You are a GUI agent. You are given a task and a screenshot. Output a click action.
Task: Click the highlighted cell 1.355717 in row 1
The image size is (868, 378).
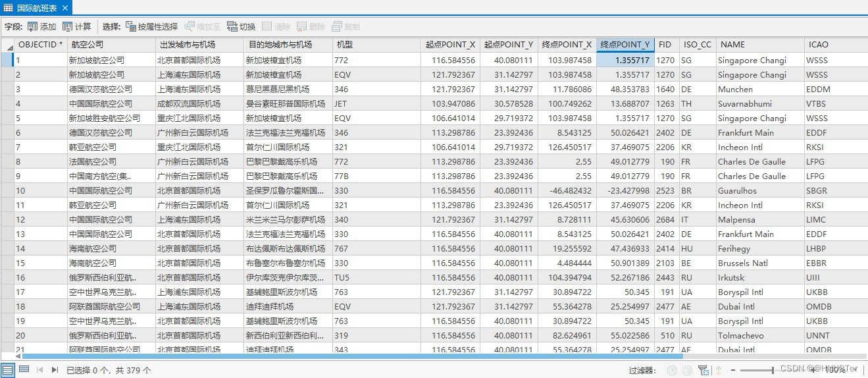625,60
